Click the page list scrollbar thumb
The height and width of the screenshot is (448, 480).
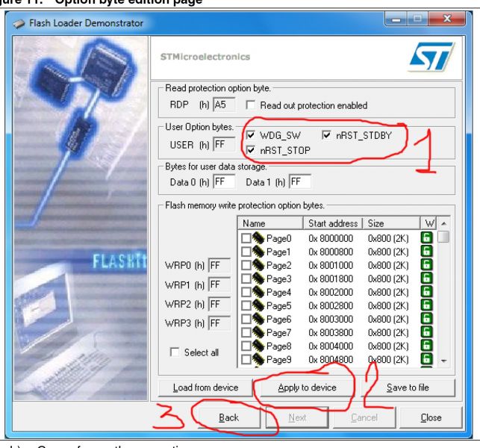click(x=443, y=237)
